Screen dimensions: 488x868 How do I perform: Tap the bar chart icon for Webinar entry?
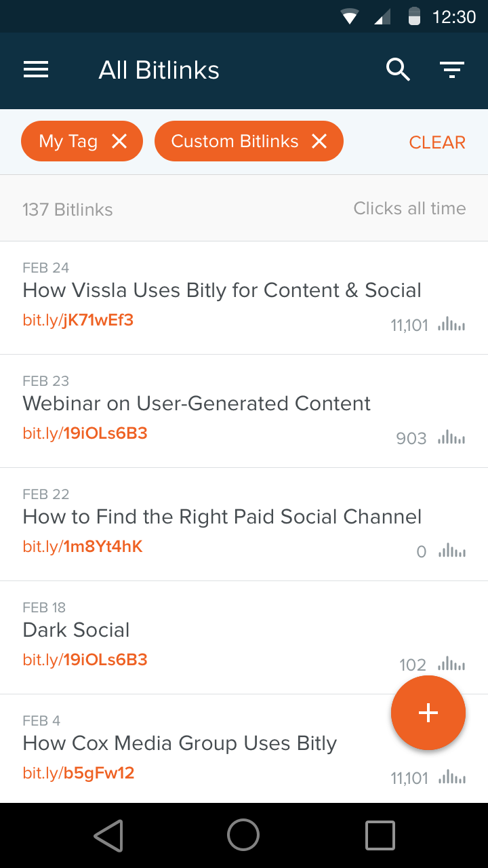(452, 438)
